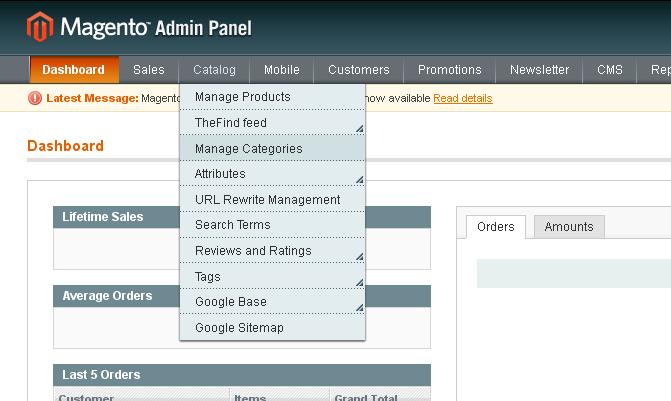The image size is (671, 401).
Task: Expand the TheFind feed submenu arrow
Action: [359, 128]
